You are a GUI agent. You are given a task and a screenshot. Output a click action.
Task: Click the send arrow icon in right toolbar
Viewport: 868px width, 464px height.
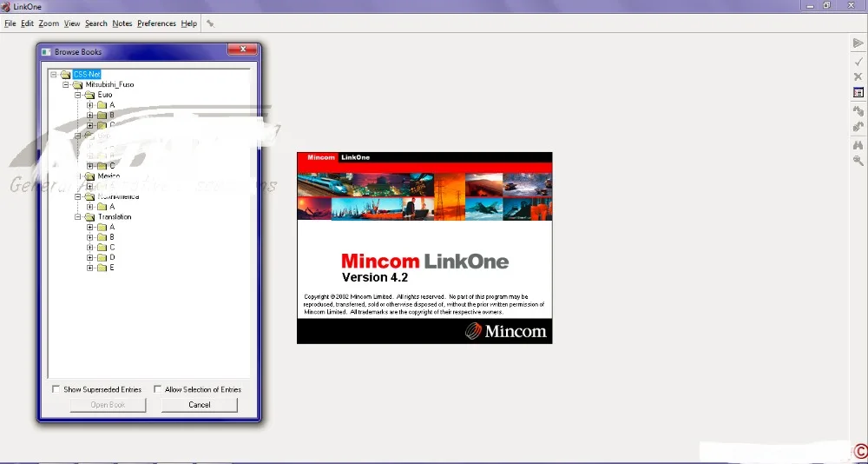point(858,43)
